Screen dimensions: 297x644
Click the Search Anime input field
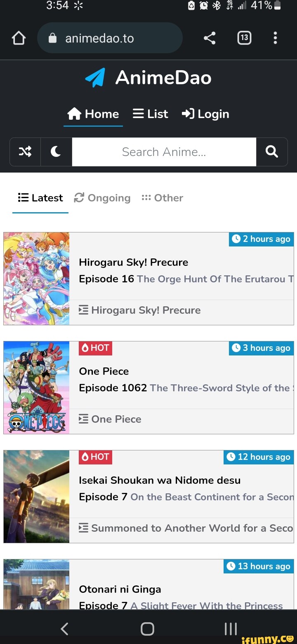click(164, 152)
